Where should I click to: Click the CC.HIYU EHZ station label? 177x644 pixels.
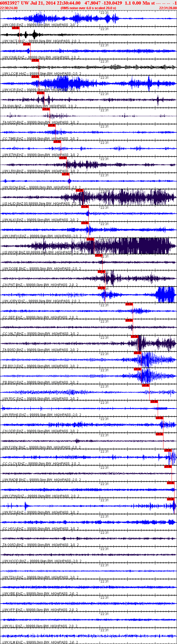click(13, 529)
